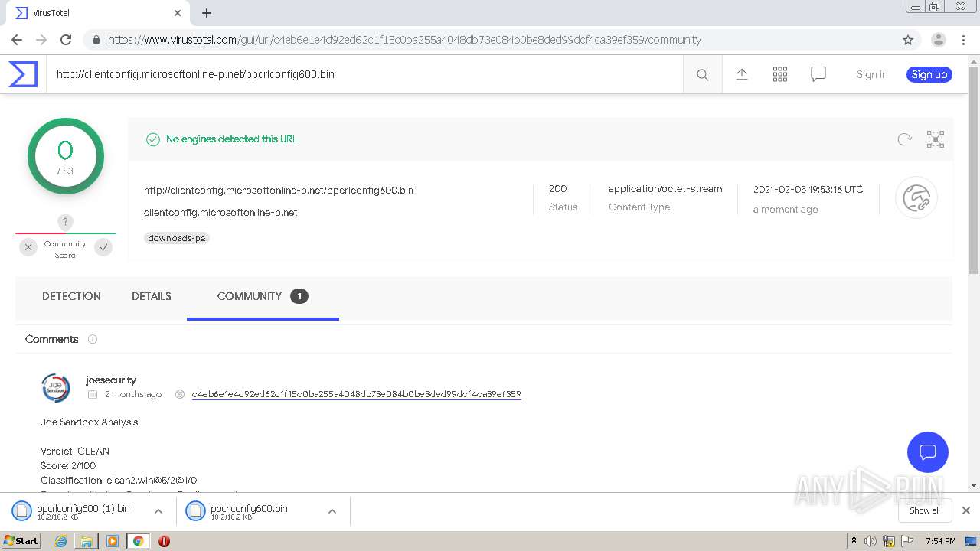Click Show all downloads button
Image resolution: width=980 pixels, height=551 pixels.
(925, 510)
